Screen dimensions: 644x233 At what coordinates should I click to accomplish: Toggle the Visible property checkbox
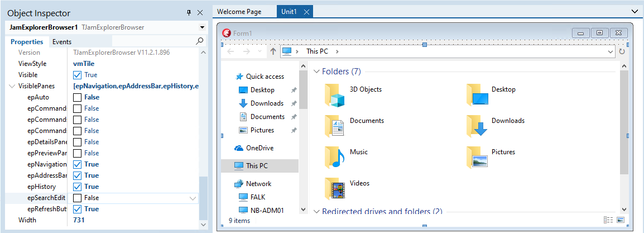click(77, 75)
